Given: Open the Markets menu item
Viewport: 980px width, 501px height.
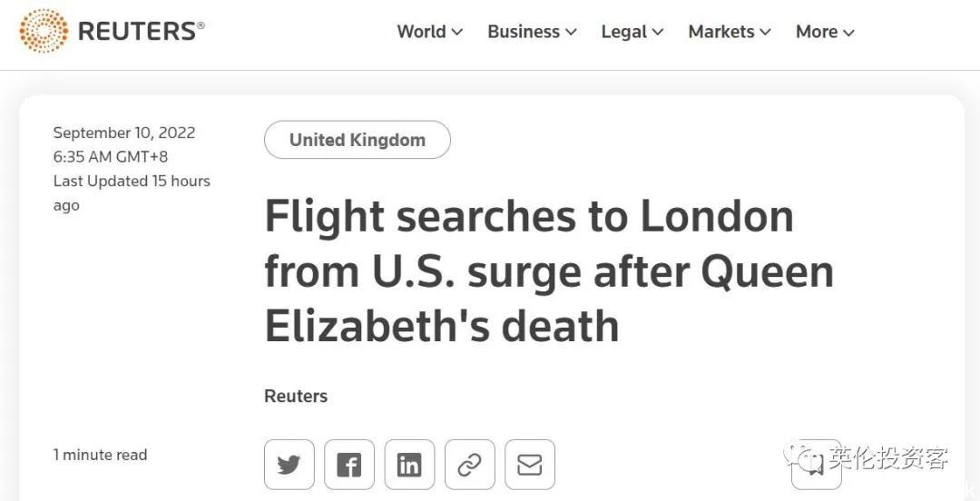Looking at the screenshot, I should [x=721, y=31].
